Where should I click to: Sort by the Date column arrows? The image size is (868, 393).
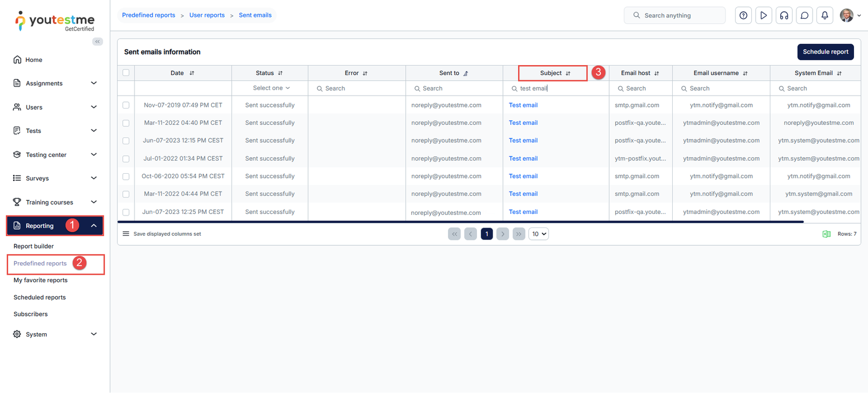192,73
